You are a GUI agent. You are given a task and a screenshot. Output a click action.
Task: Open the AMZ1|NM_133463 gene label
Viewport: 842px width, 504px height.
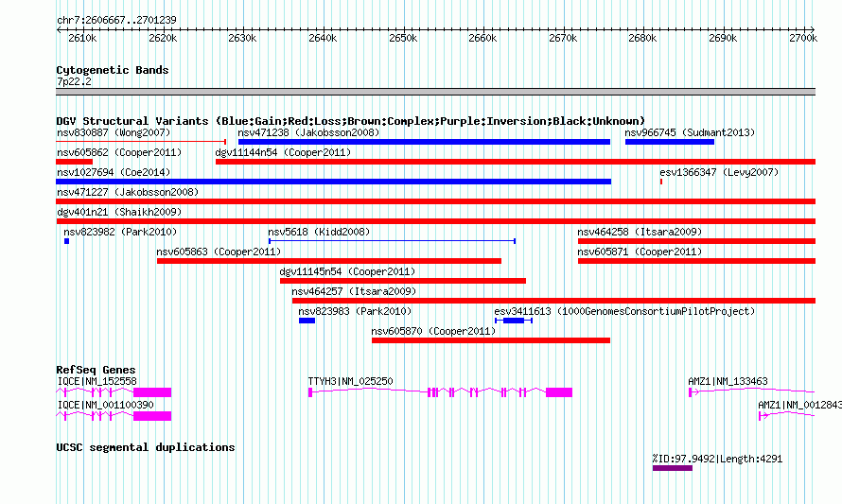(x=728, y=381)
